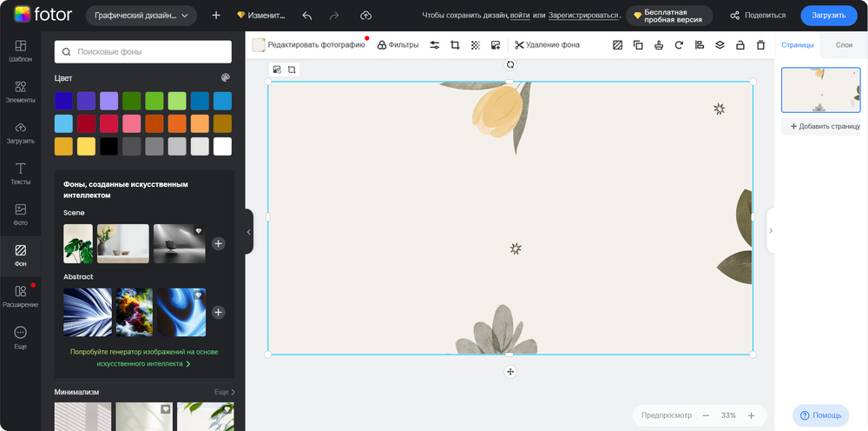
Task: Open the Графический дизайн dropdown
Action: click(x=141, y=16)
